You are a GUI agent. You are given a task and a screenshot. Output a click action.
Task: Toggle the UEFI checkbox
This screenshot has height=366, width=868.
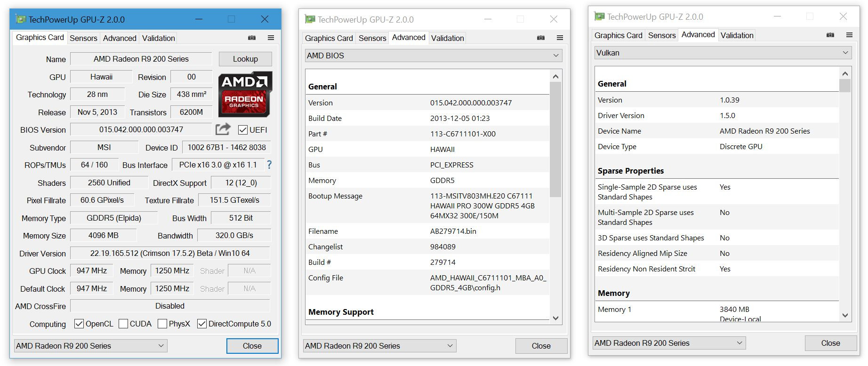243,130
